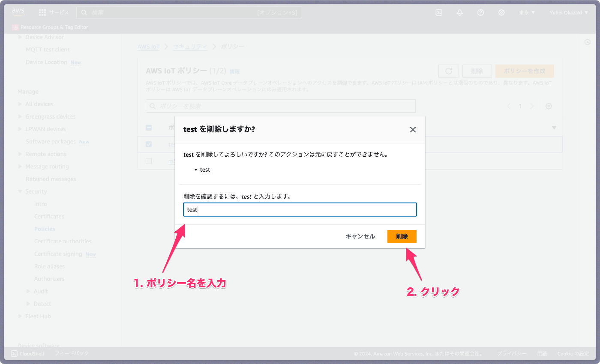
Task: Expand Greengrass devices in sidebar
Action: tap(20, 116)
